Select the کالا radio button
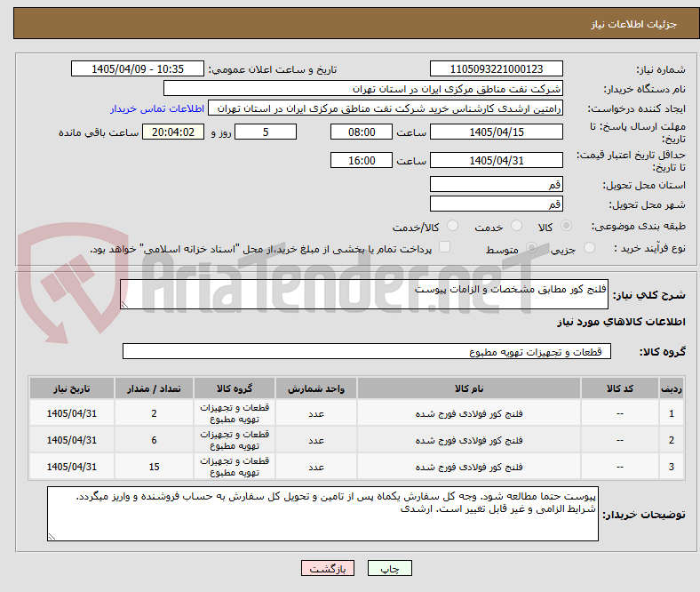Screen dimensions: 700x592 pyautogui.click(x=566, y=226)
